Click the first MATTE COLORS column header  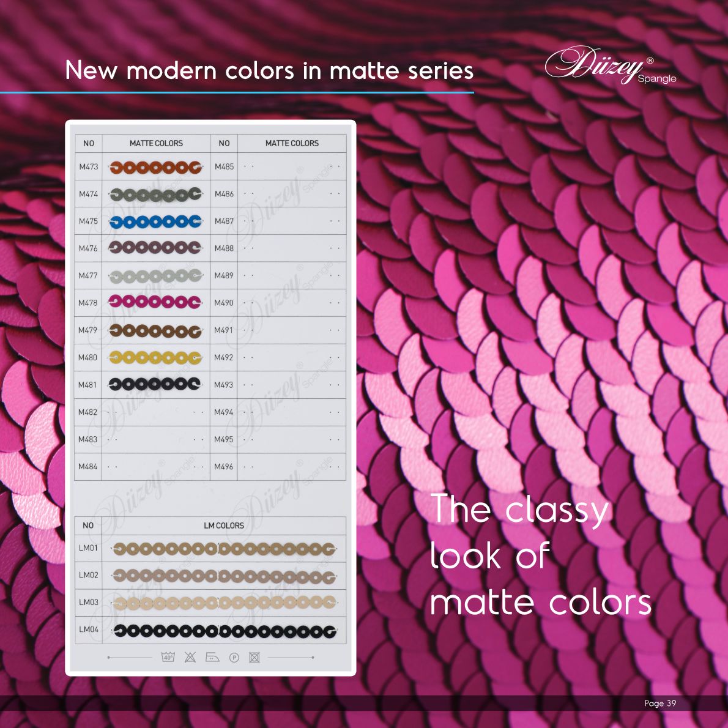coord(156,143)
